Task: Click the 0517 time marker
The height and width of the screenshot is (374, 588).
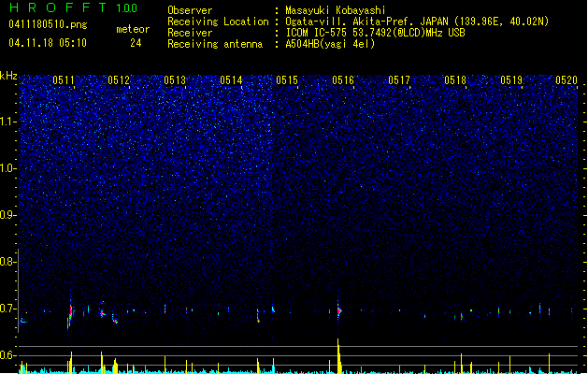Action: (x=399, y=80)
